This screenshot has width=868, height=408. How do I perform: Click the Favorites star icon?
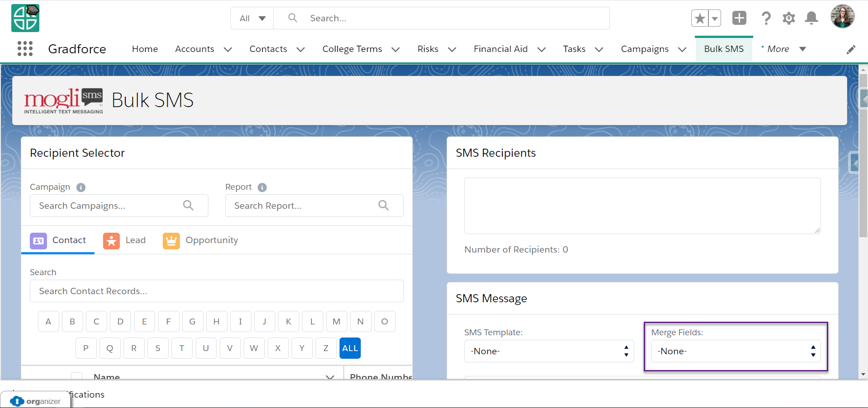[700, 18]
